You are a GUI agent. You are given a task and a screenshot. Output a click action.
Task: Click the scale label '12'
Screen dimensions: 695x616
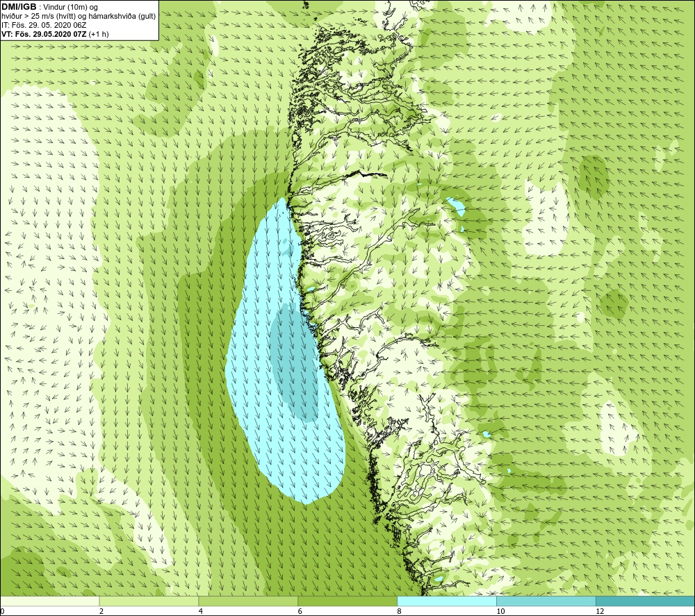[600, 611]
